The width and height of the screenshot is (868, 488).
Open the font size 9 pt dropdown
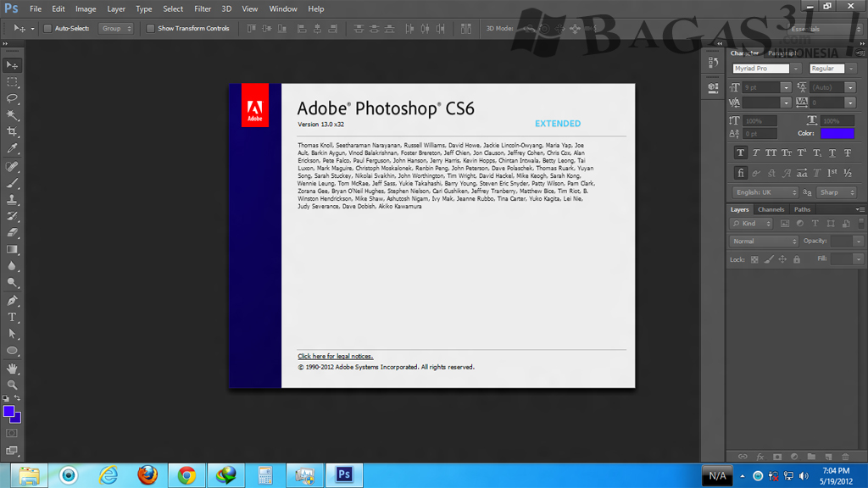coord(786,87)
